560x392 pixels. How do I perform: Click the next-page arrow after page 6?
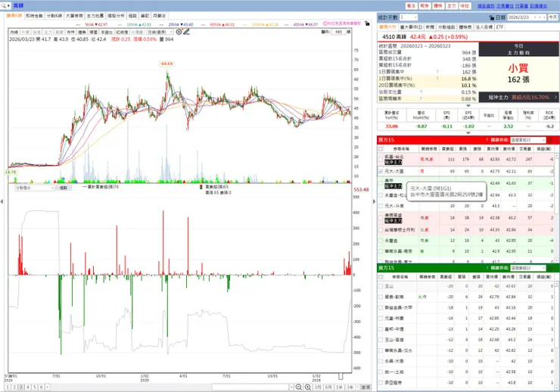[x=47, y=387]
